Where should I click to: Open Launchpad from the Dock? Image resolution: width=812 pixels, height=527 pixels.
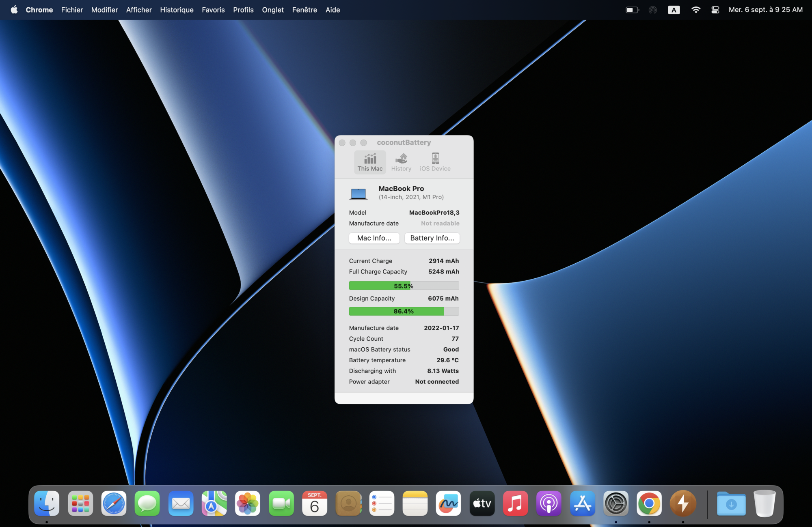tap(80, 503)
